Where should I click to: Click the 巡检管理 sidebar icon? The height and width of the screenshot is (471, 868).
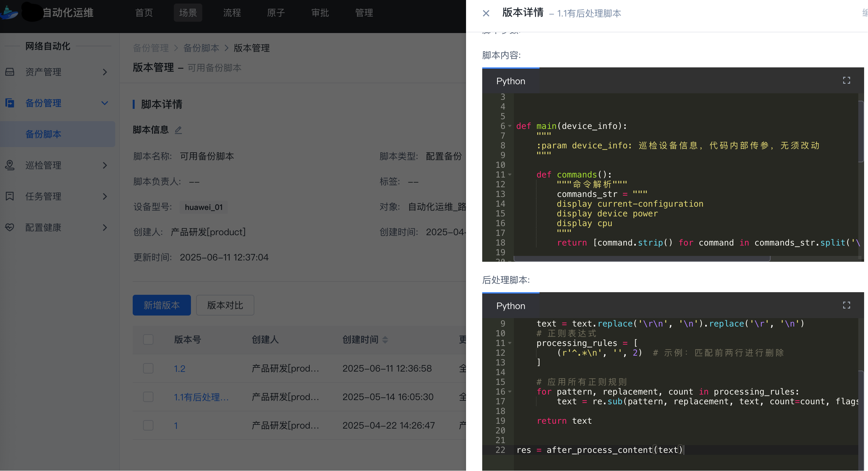coord(10,165)
